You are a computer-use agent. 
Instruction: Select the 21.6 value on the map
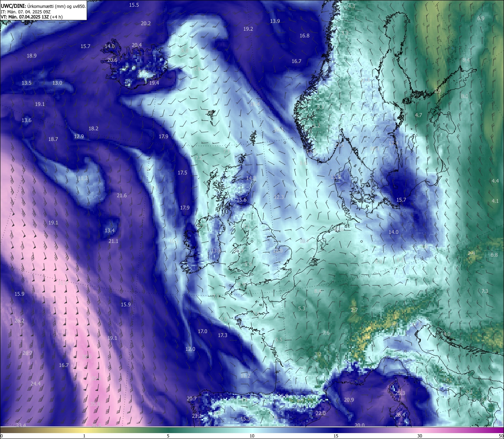(122, 195)
